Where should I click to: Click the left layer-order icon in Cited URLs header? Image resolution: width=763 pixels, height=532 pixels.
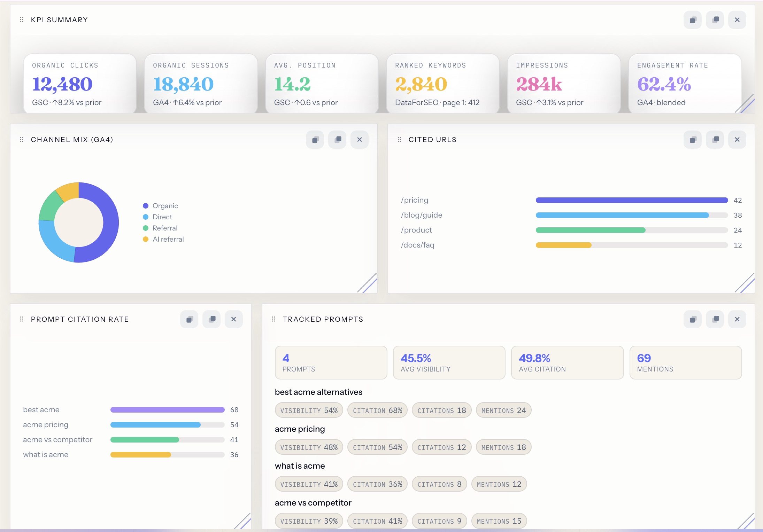pyautogui.click(x=693, y=140)
